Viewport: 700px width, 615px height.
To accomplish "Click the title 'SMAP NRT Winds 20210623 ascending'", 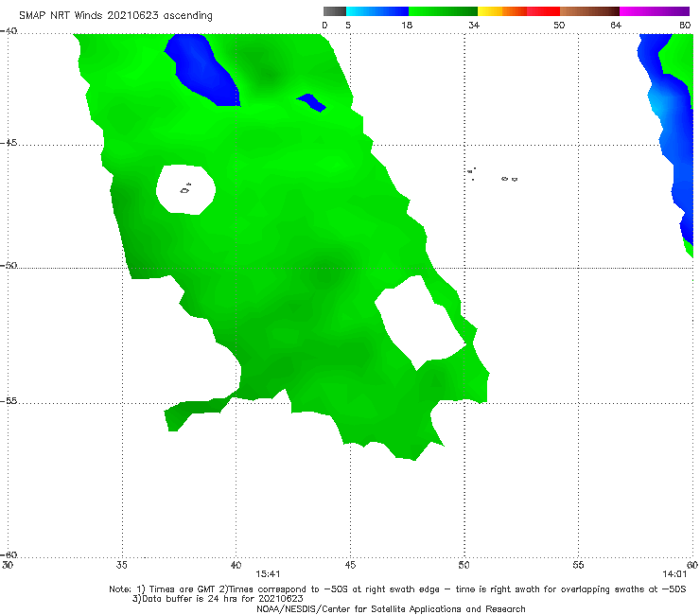I will pyautogui.click(x=115, y=15).
